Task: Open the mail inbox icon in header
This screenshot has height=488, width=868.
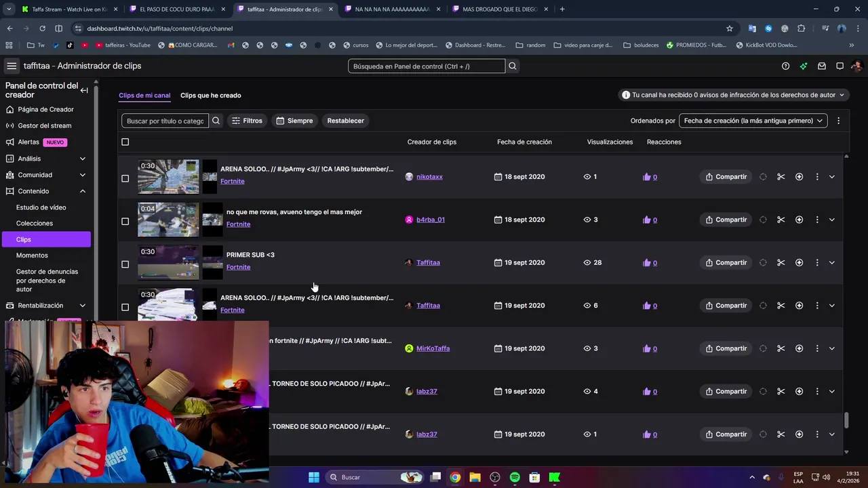Action: (822, 66)
